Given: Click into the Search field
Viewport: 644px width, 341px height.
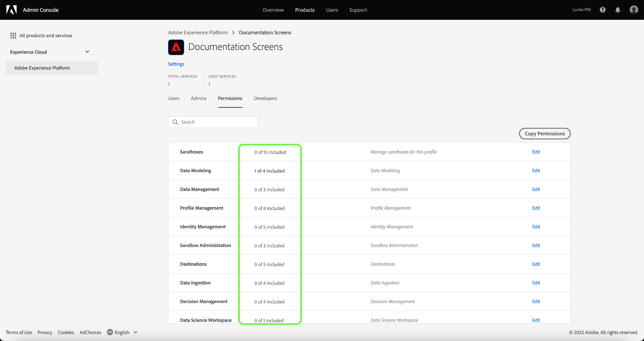Looking at the screenshot, I should (213, 122).
